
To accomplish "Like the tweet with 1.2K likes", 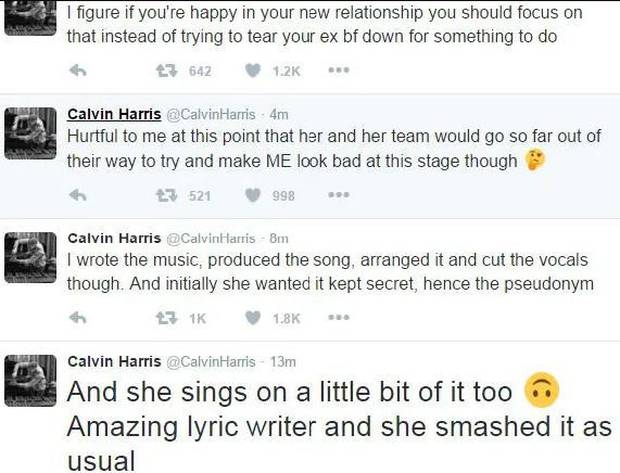I will pyautogui.click(x=253, y=70).
